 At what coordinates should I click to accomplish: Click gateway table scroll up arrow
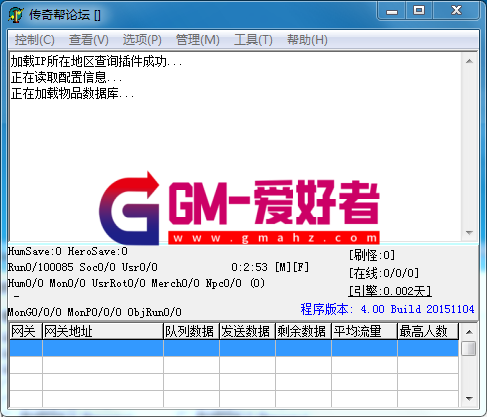[x=469, y=332]
